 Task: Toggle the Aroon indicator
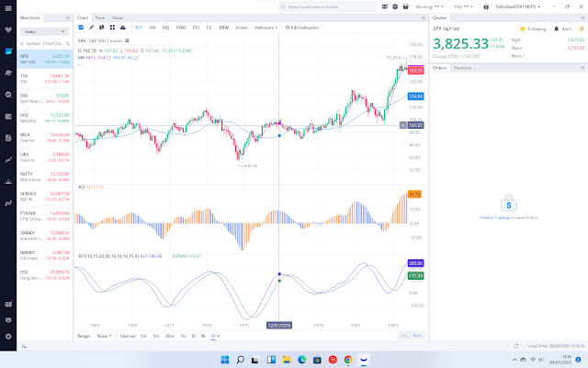[x=242, y=28]
